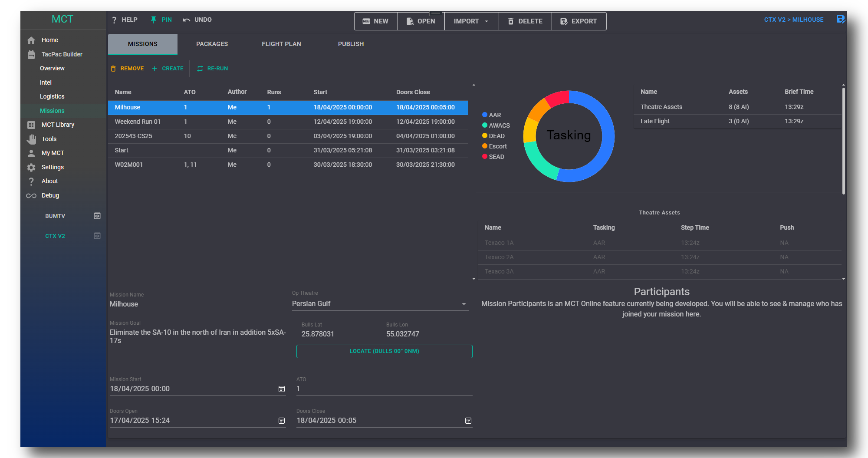
Task: Toggle visibility icon next to CTX V2
Action: coord(97,236)
